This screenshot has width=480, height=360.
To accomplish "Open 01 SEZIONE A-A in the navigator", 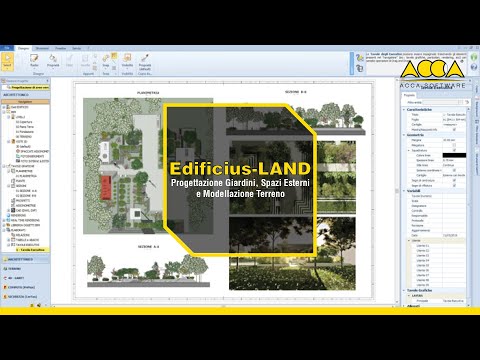I will 26,191.
